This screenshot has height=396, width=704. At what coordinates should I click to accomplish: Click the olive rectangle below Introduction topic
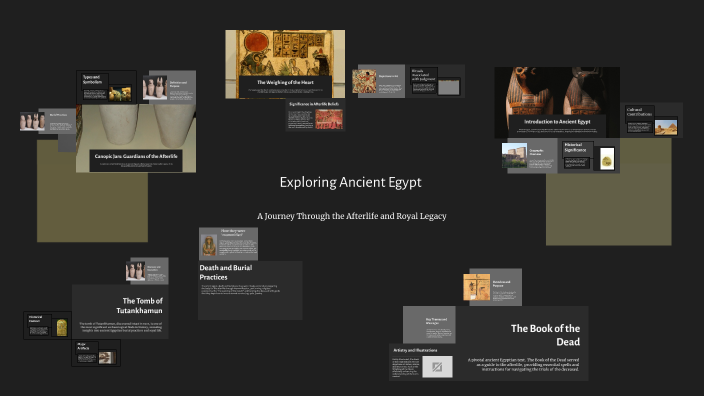(608, 209)
